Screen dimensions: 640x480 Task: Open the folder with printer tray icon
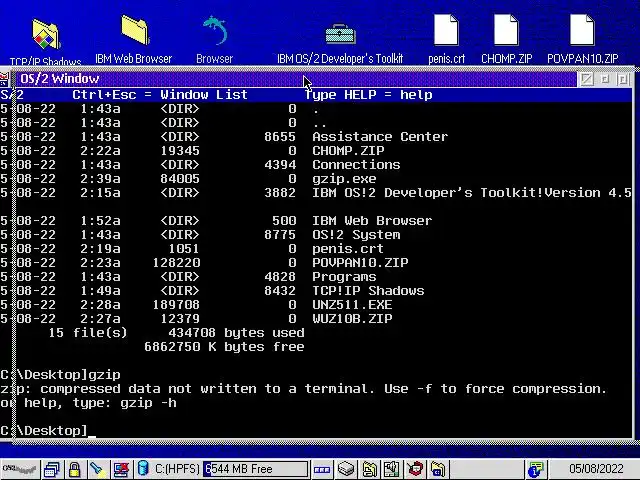[438, 469]
